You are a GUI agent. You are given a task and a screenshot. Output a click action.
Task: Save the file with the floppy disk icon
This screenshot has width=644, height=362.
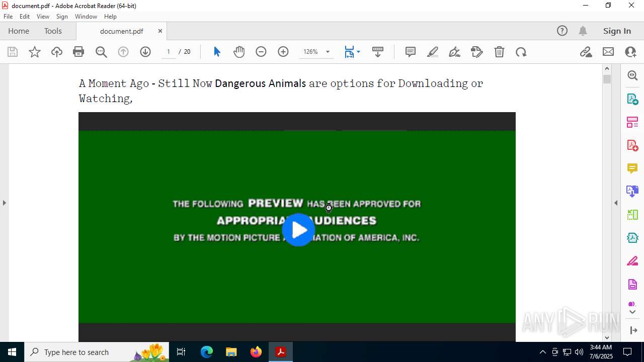(x=13, y=52)
